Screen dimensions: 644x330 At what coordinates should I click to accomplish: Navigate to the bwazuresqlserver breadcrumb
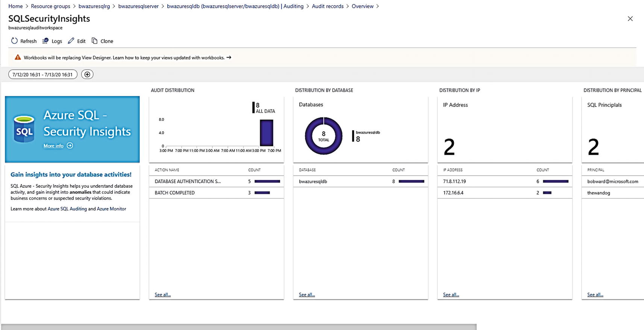(x=138, y=6)
